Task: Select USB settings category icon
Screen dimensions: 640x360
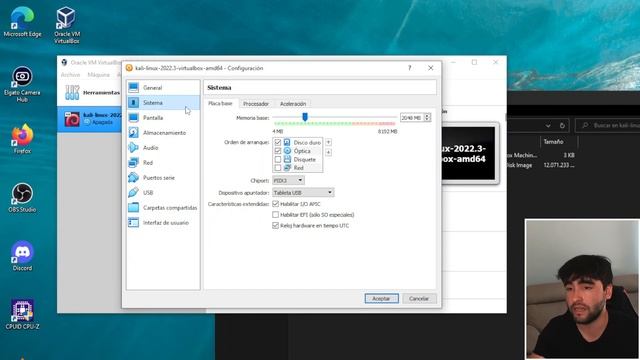Action: 133,192
